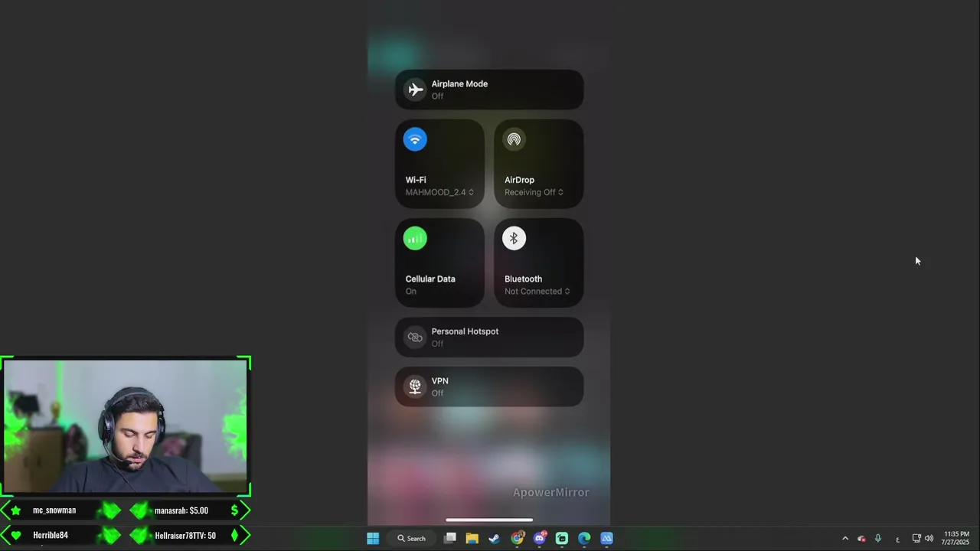
Task: Tap the iPhone home indicator bar
Action: [489, 520]
